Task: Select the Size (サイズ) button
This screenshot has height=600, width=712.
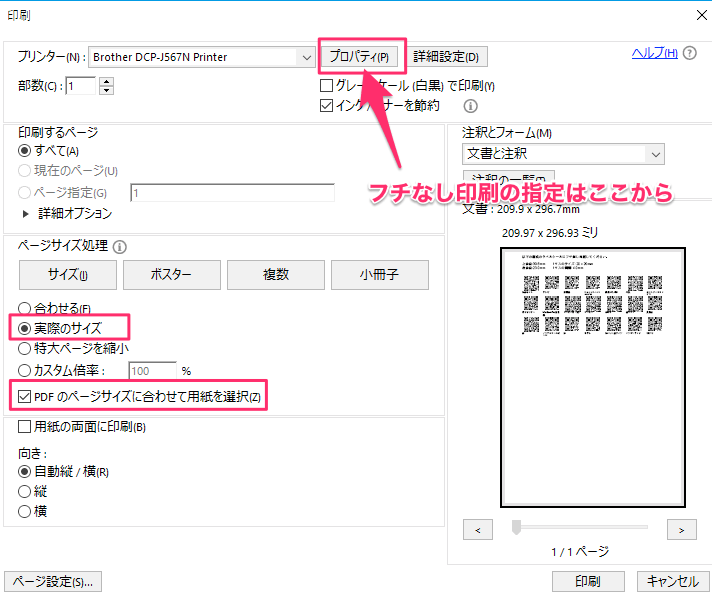Action: 68,275
